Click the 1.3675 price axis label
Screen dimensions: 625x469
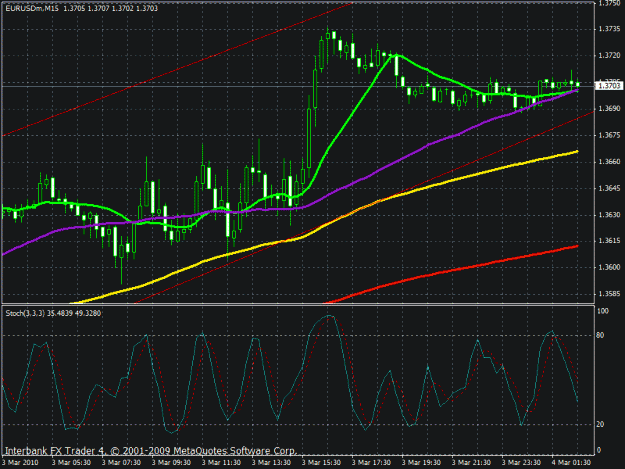(x=609, y=135)
